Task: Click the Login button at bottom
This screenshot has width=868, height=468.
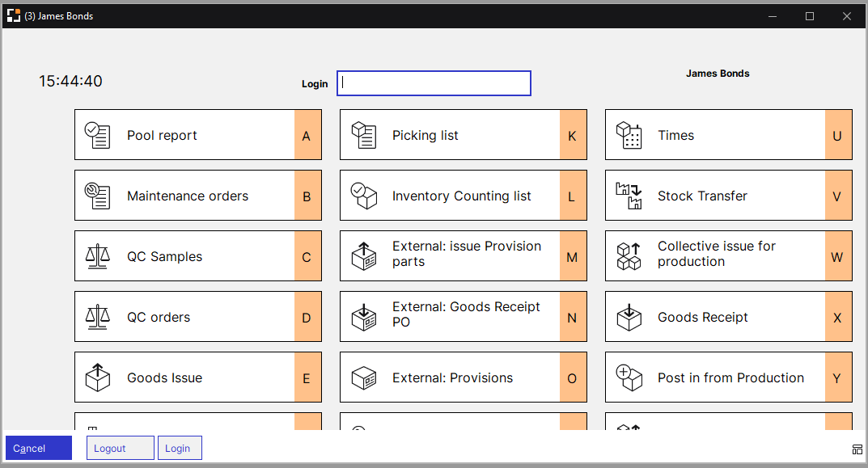Action: (179, 448)
